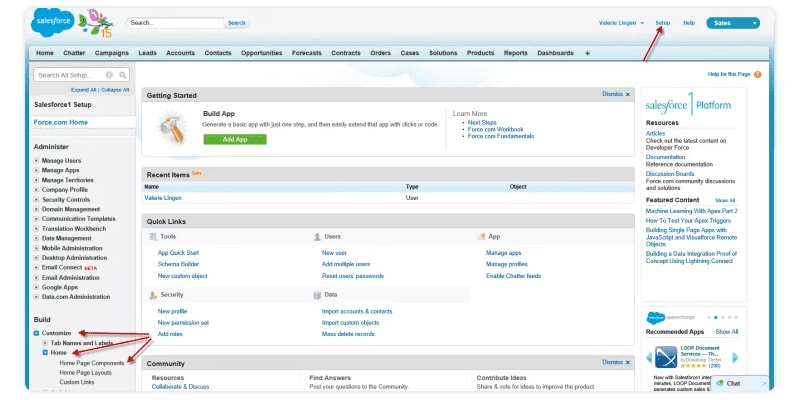Click the hammer Build App icon

pos(171,129)
